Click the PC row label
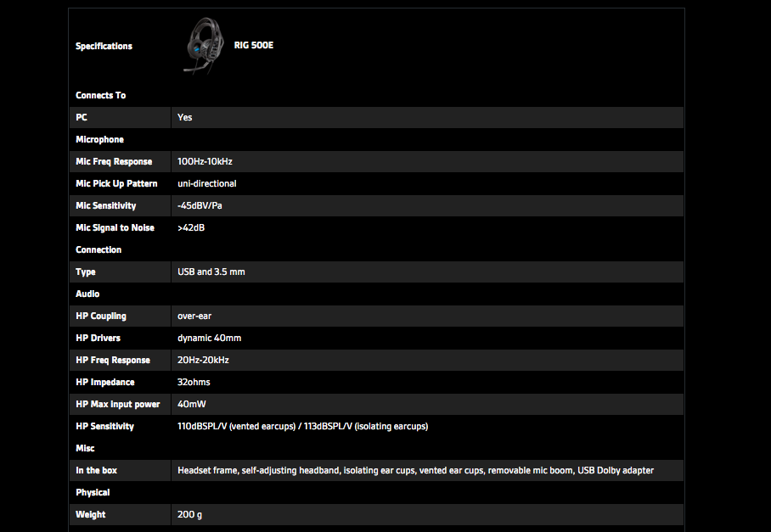Screen dimensions: 771x532 pyautogui.click(x=82, y=117)
